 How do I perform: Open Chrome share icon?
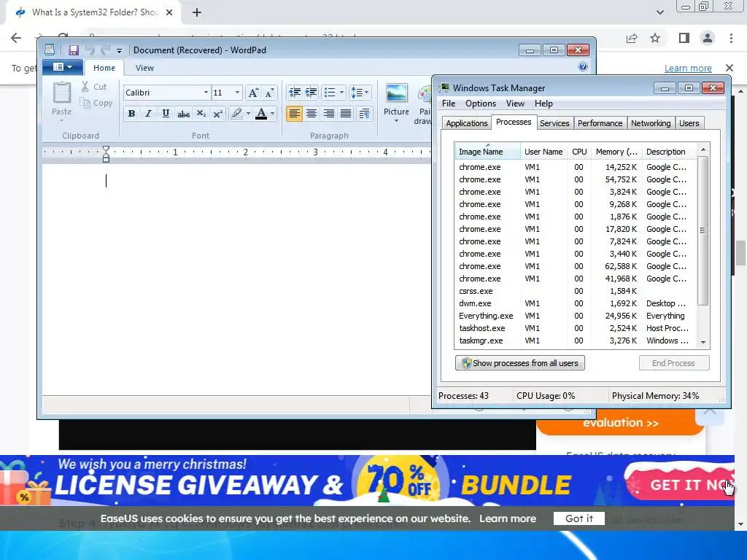(x=632, y=38)
